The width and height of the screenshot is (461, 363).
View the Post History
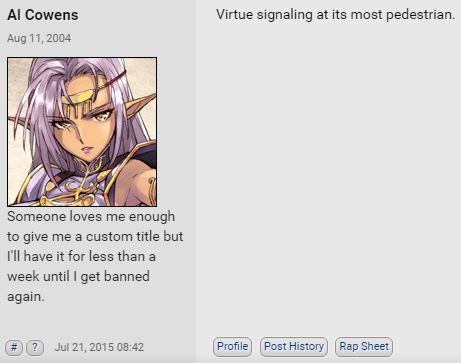(294, 346)
